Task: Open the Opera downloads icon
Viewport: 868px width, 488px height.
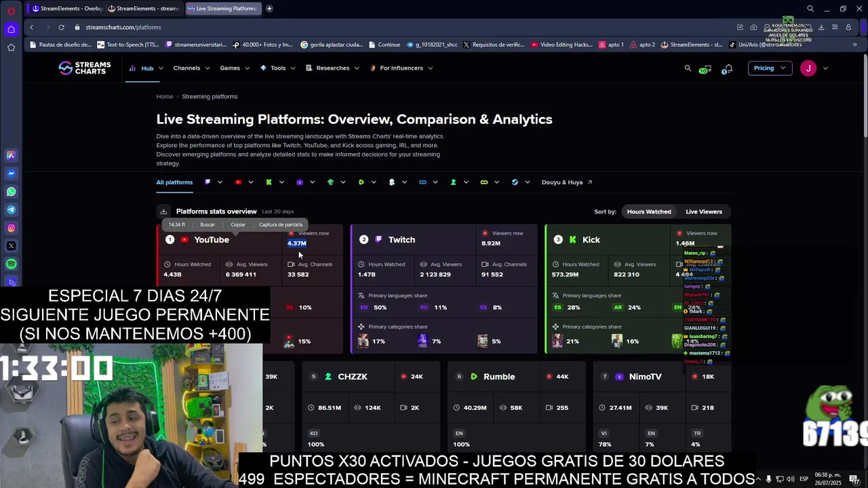Action: tap(821, 27)
